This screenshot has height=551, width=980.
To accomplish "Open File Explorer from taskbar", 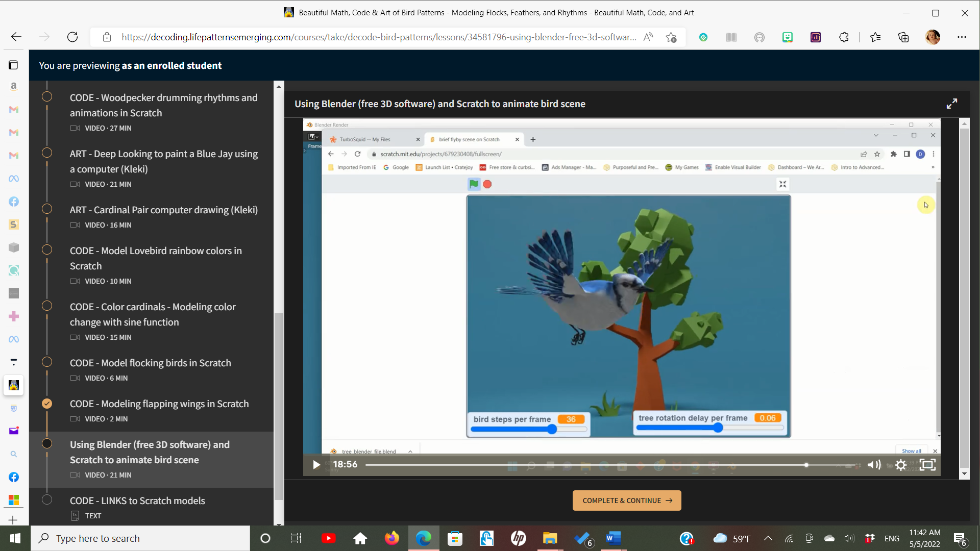I will [550, 538].
